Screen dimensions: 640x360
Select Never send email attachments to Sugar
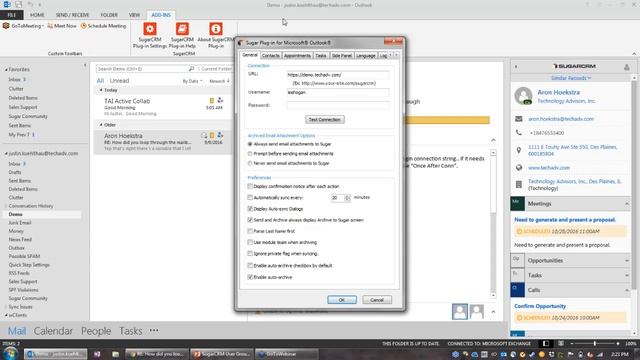point(250,163)
